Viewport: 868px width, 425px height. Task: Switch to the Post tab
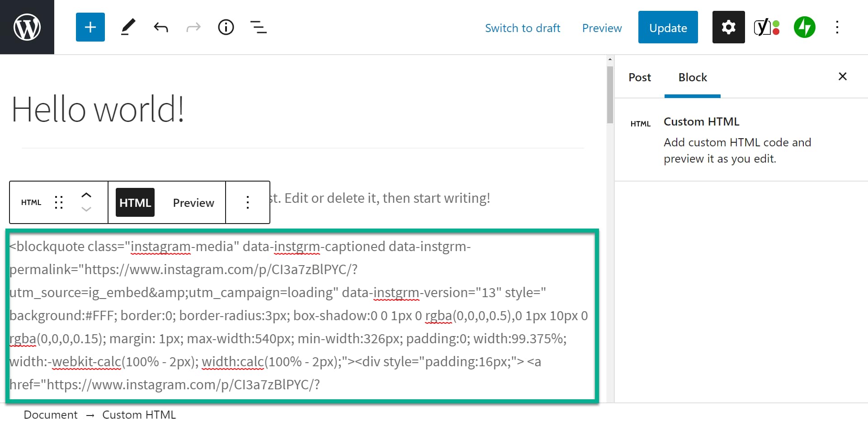[x=639, y=77]
